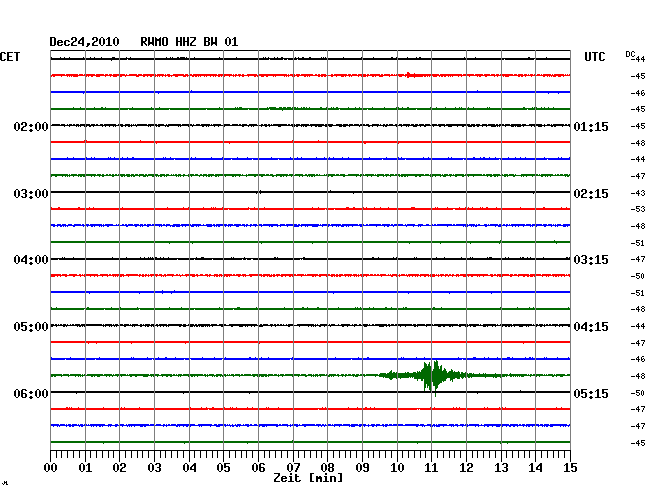
Task: Select minute 06 on the time axis
Action: (x=258, y=467)
